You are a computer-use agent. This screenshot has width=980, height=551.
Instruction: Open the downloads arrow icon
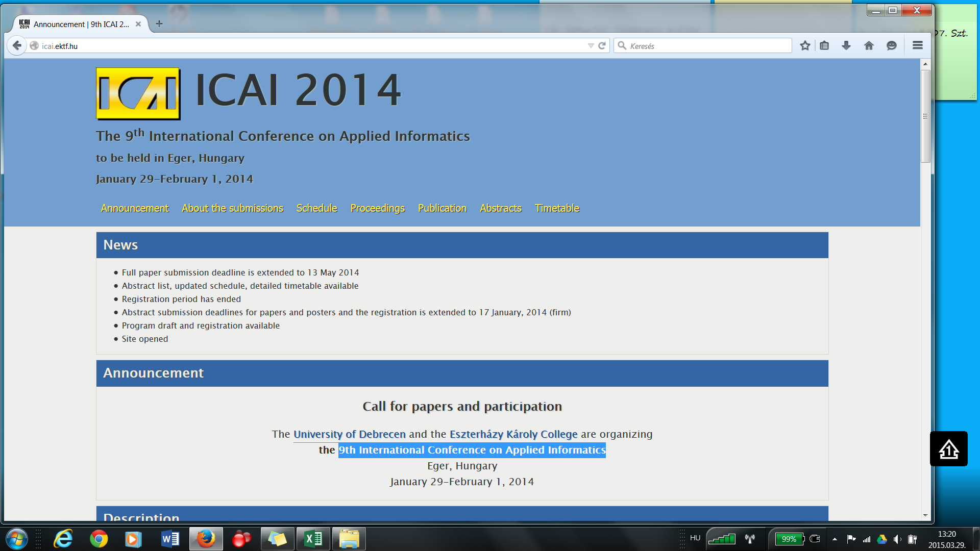pyautogui.click(x=846, y=46)
